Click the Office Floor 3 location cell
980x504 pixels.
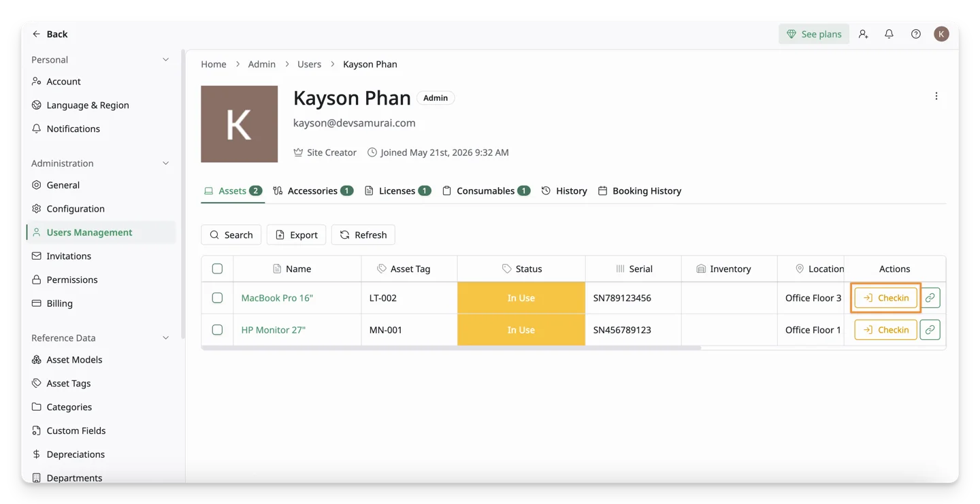click(811, 298)
